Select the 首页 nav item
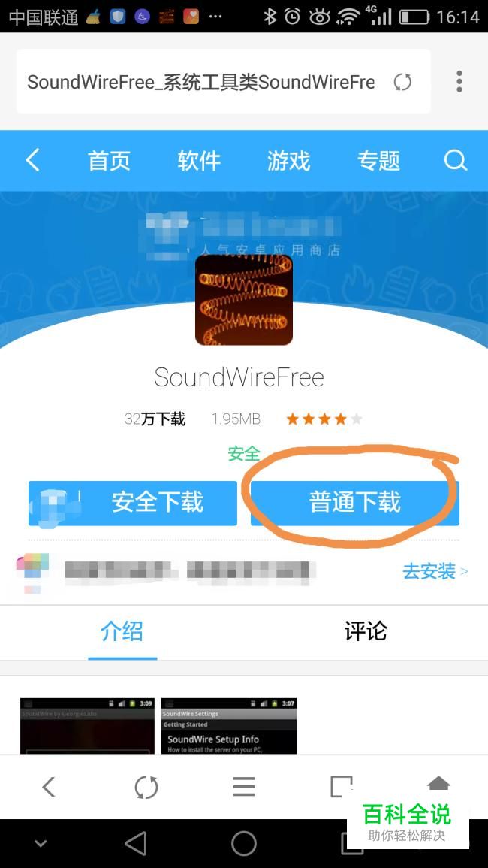This screenshot has width=488, height=868. coord(109,161)
